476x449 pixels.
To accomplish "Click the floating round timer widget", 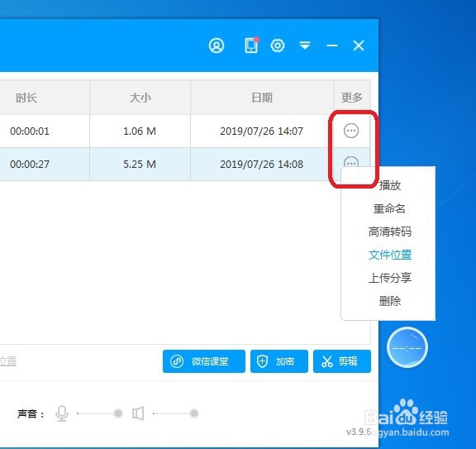I will coord(407,347).
